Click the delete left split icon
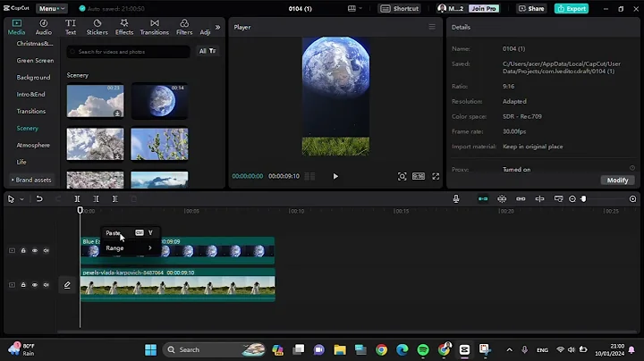 pyautogui.click(x=96, y=199)
